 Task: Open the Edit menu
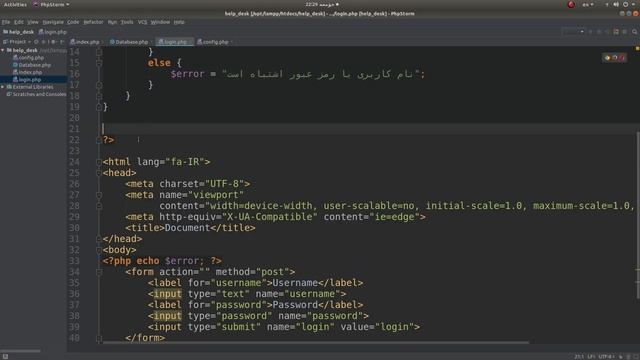[x=19, y=22]
